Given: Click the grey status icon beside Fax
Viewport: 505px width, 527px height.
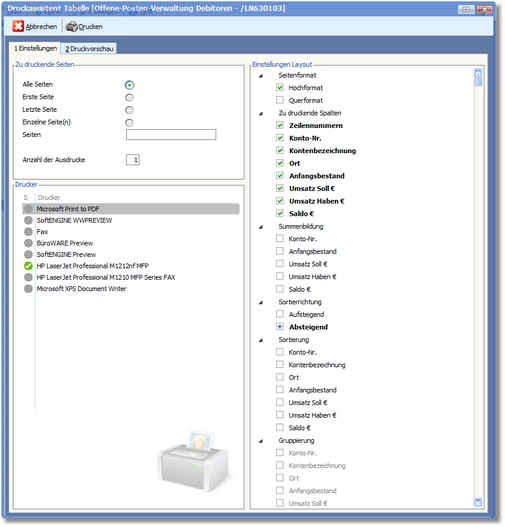Looking at the screenshot, I should [28, 232].
